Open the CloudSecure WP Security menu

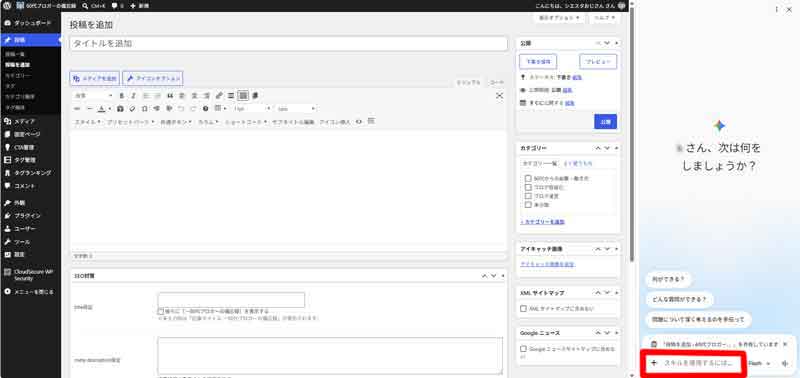(31, 275)
